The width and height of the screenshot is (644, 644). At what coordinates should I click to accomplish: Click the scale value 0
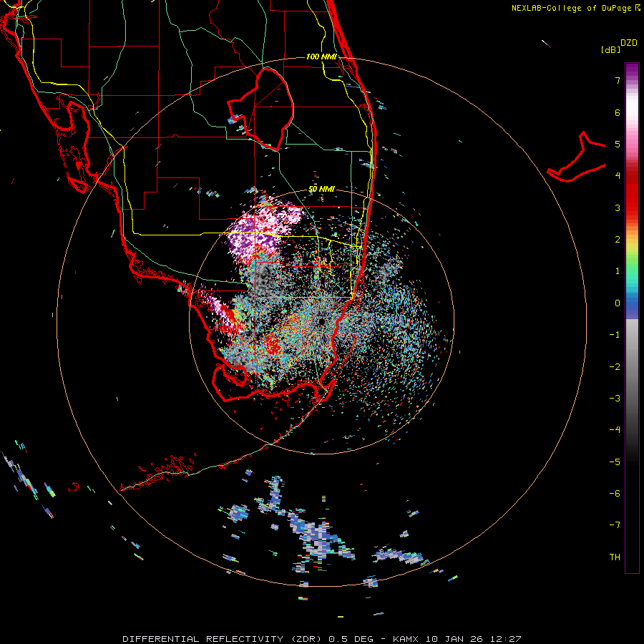point(618,303)
